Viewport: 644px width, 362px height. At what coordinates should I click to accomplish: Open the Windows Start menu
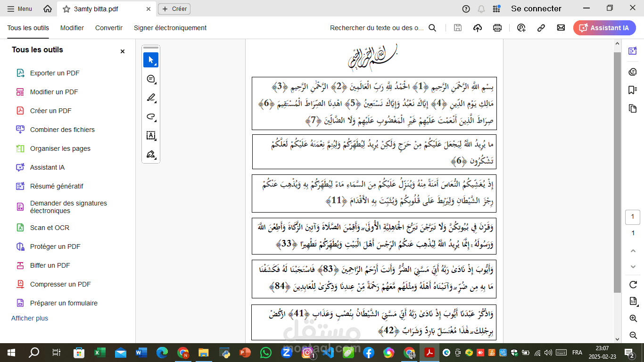pyautogui.click(x=11, y=353)
